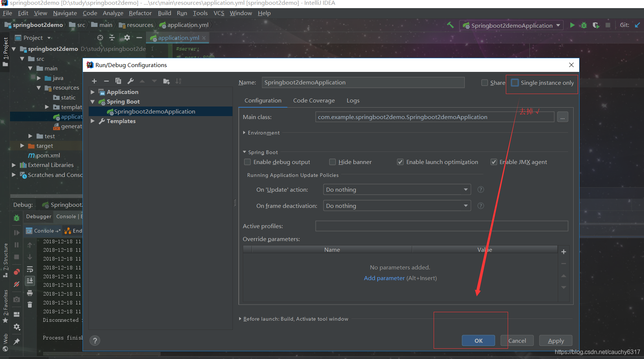
Task: Open the Navigate menu
Action: coord(65,13)
